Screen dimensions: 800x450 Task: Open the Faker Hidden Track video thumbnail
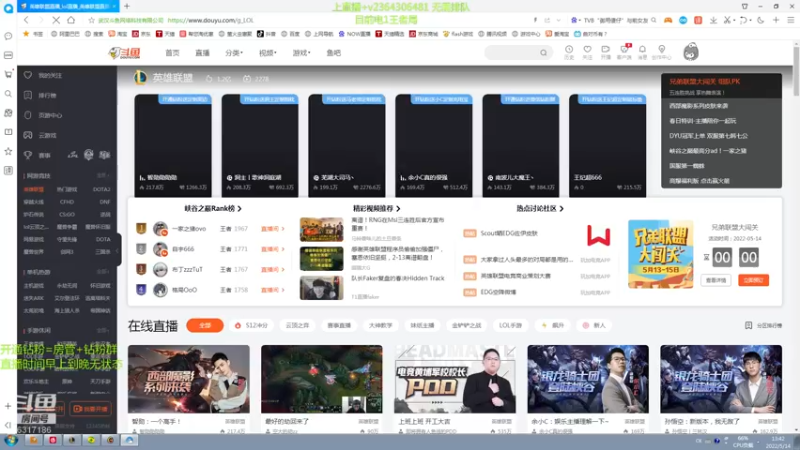click(x=321, y=288)
